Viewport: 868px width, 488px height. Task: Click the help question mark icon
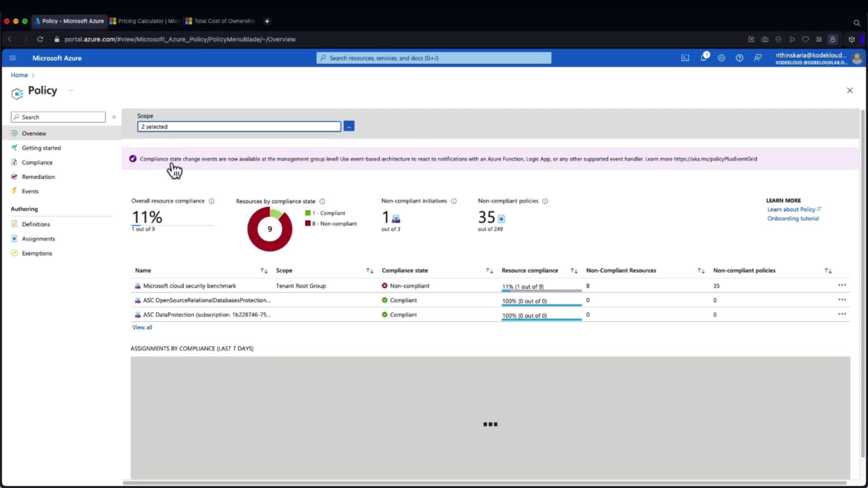pos(739,58)
